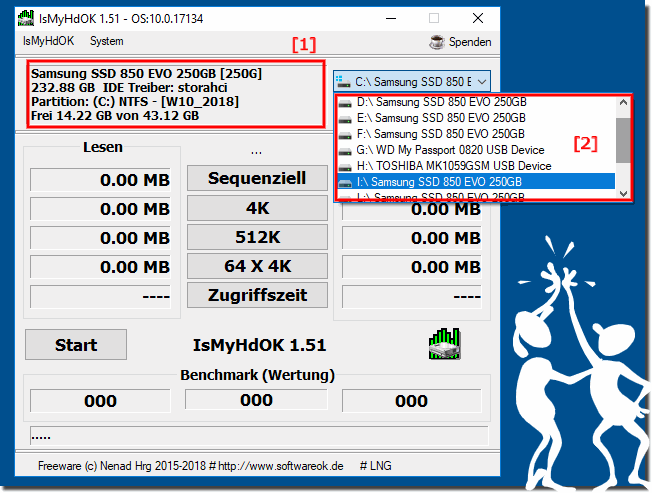Select F:\ Samsung SSD 850 EVO 250GB

tap(476, 134)
